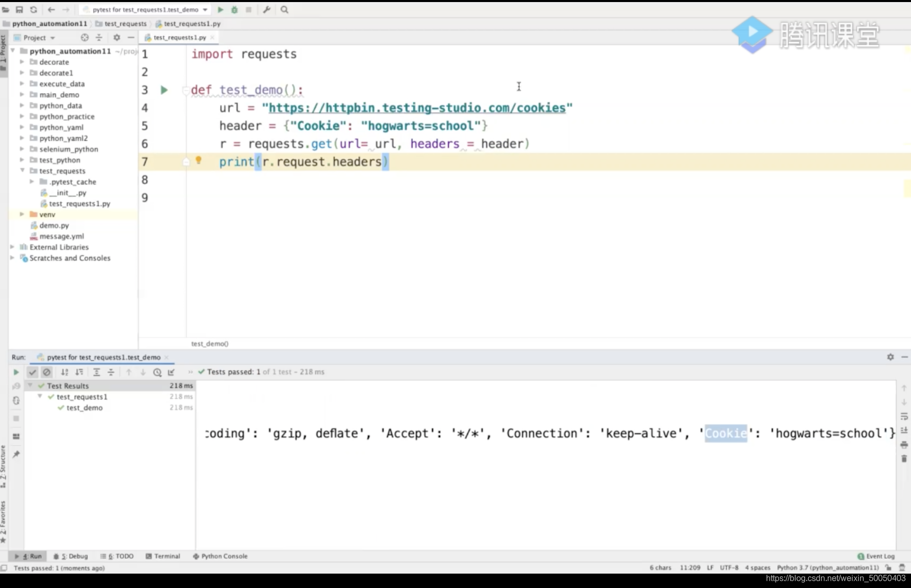Open Search Everywhere magnifier icon
Viewport: 911px width, 588px height.
point(284,10)
